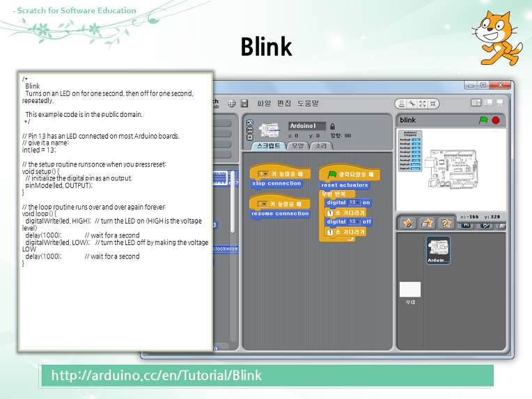Click the reset actuators block
Screen dimensions: 532x399
click(x=345, y=185)
